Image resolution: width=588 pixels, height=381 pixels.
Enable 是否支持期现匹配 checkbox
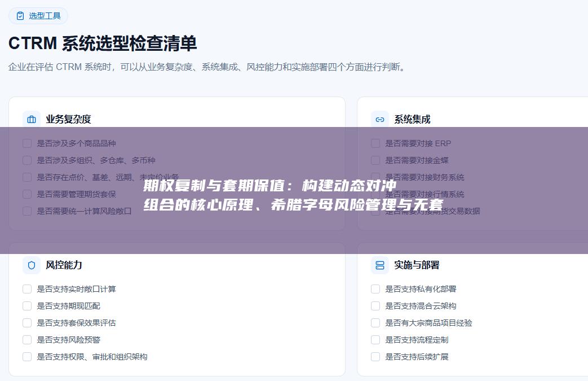(x=27, y=306)
